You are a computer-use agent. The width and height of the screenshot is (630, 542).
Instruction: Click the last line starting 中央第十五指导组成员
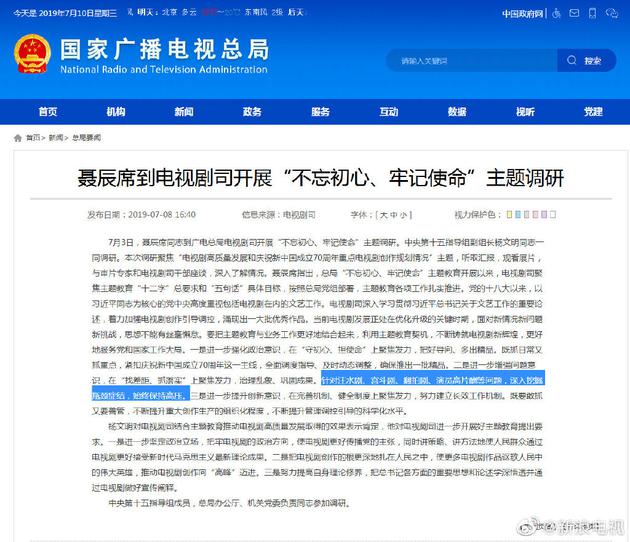pyautogui.click(x=229, y=503)
